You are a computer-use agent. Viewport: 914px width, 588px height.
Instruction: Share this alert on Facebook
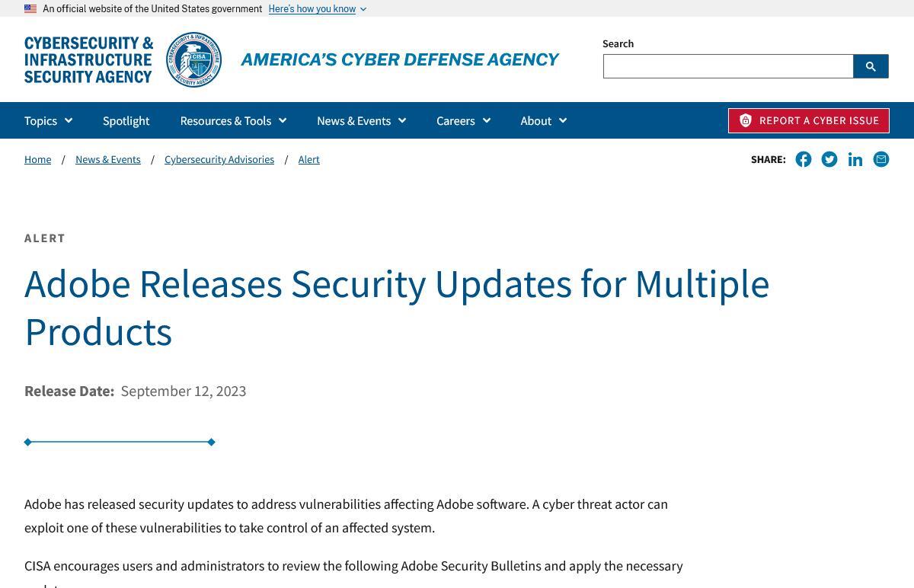click(x=804, y=159)
